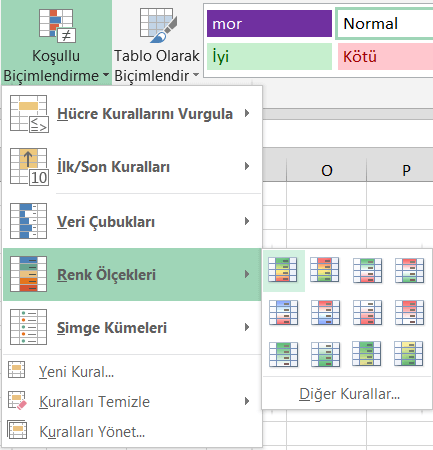
Task: Apply Red-White-Blue color scale
Action: click(325, 312)
